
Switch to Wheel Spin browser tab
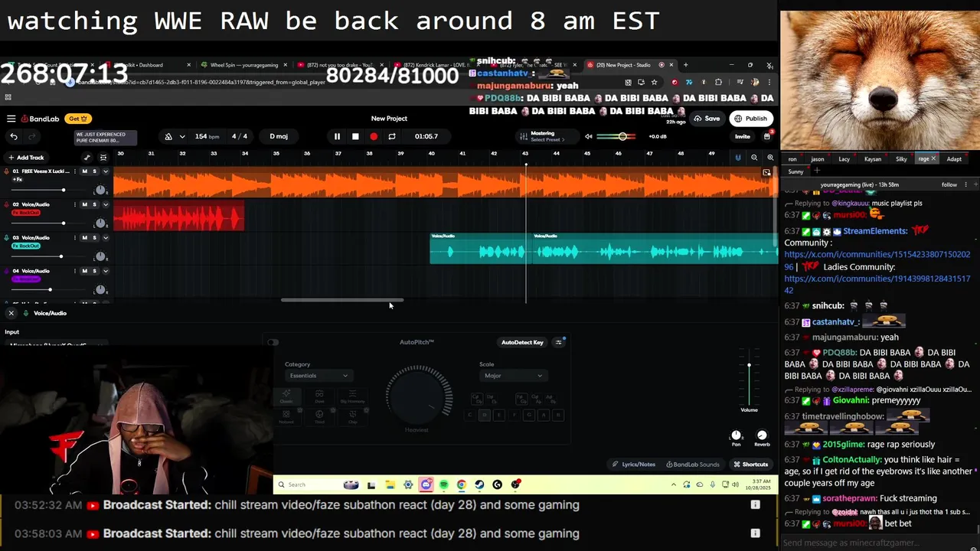pos(245,65)
